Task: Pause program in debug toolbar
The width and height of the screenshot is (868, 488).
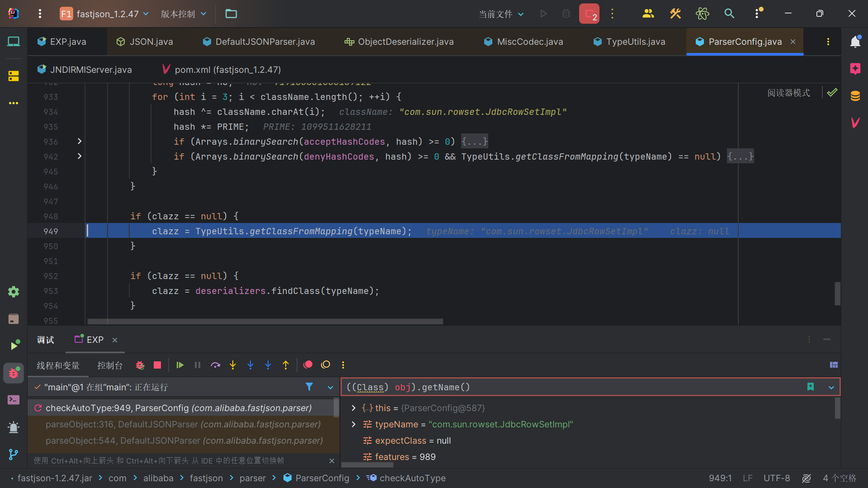Action: pyautogui.click(x=198, y=365)
